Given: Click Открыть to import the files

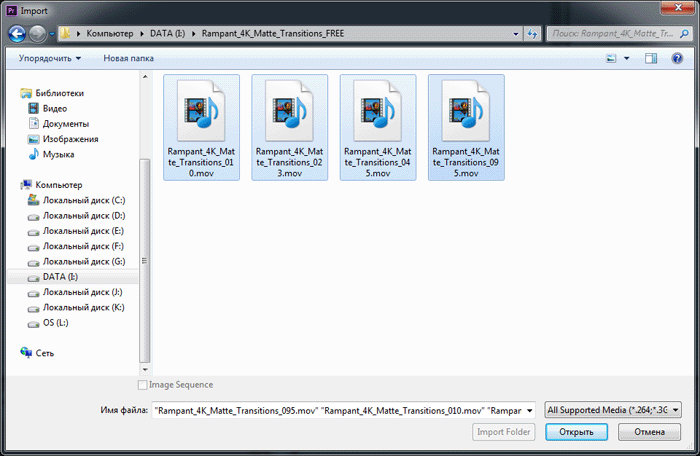Looking at the screenshot, I should tap(576, 432).
